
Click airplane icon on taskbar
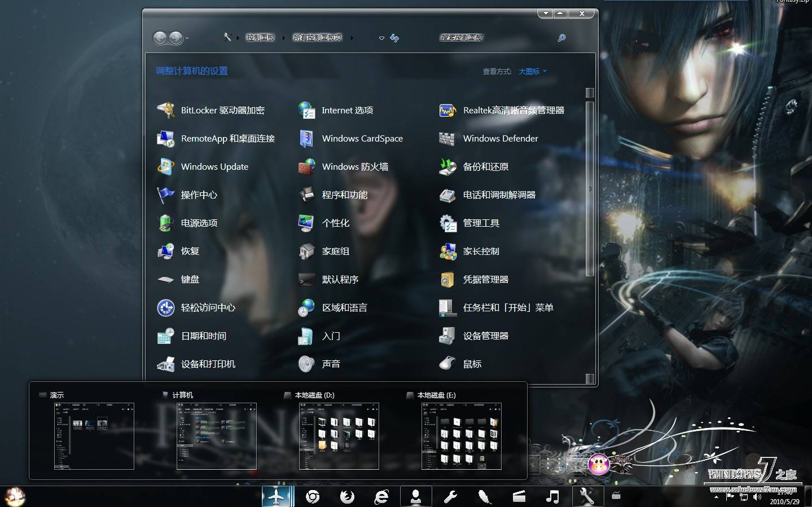coord(277,497)
